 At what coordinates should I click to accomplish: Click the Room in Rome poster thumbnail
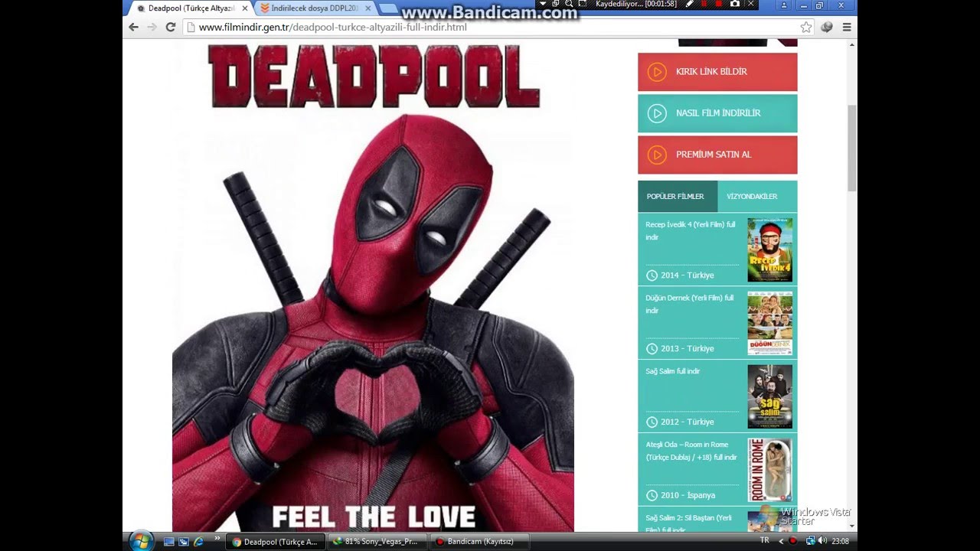769,470
